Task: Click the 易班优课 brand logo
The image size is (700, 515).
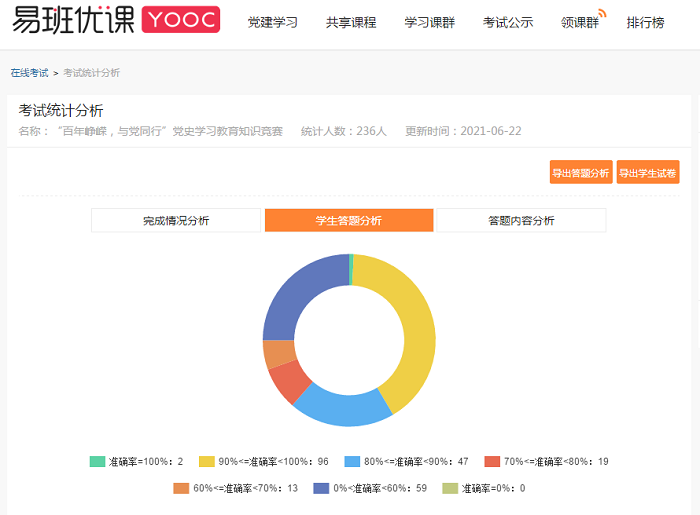Action: (73, 21)
